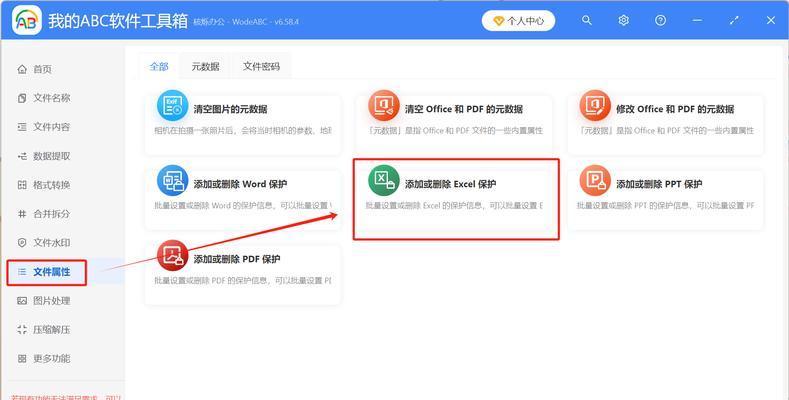Click description text under Word 保护

tap(243, 206)
